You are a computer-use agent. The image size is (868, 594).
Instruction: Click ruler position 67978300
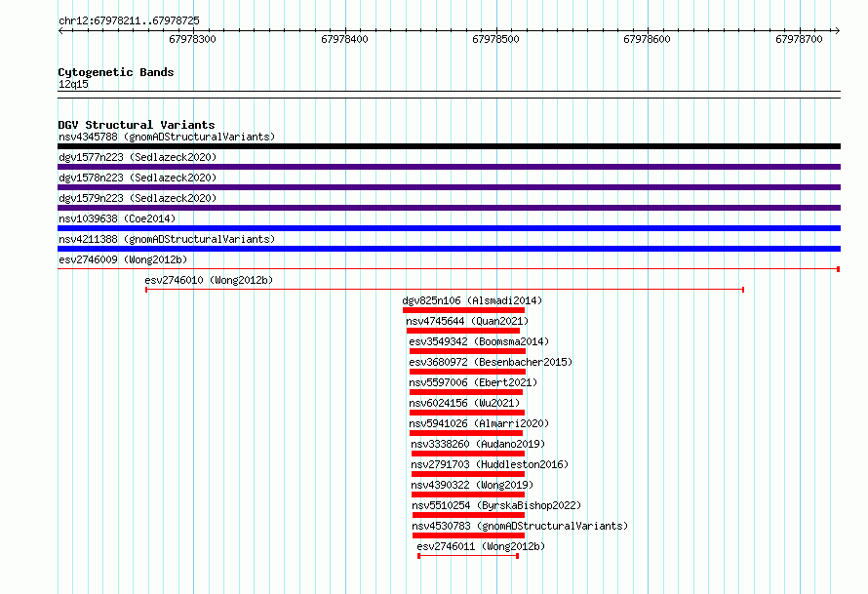(x=193, y=39)
